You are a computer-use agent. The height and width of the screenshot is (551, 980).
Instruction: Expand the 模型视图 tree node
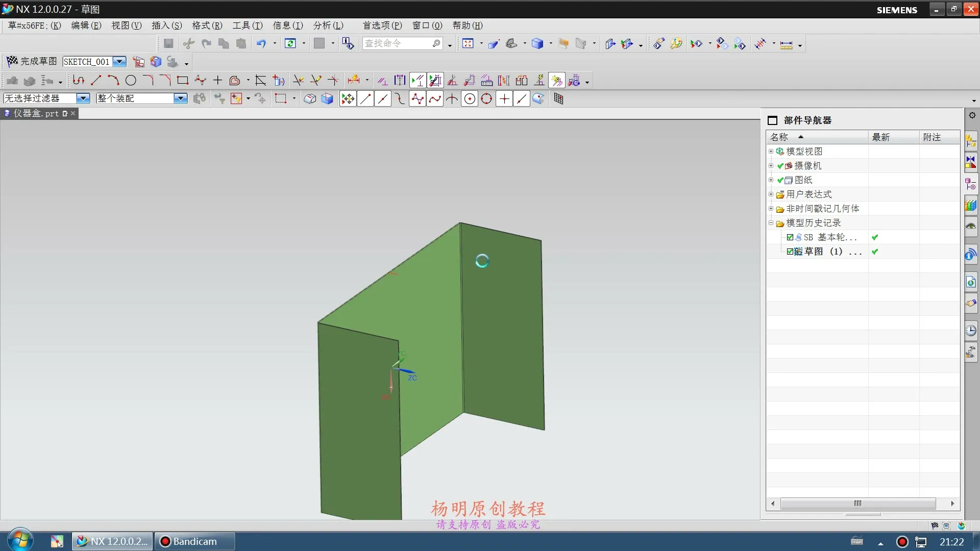coord(771,151)
